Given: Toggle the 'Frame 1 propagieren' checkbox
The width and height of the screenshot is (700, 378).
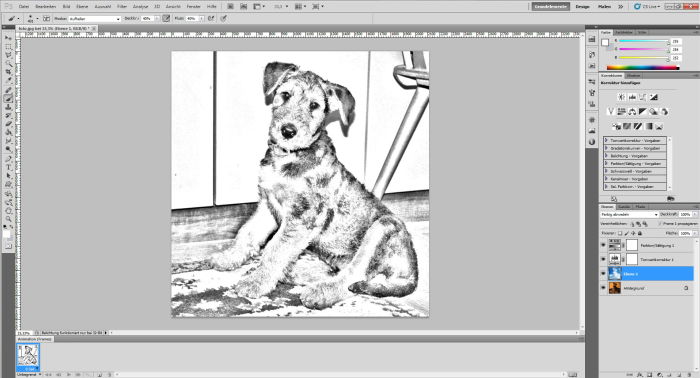Looking at the screenshot, I should pyautogui.click(x=660, y=224).
